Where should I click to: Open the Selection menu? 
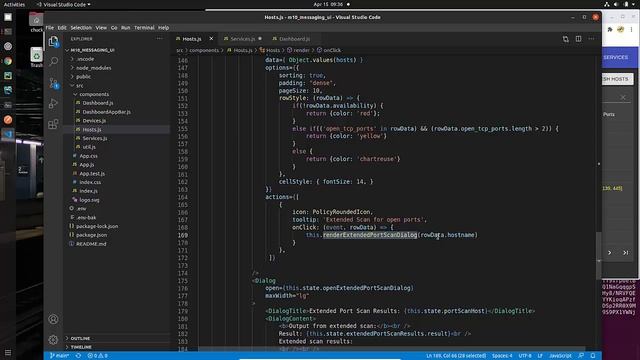[81, 28]
